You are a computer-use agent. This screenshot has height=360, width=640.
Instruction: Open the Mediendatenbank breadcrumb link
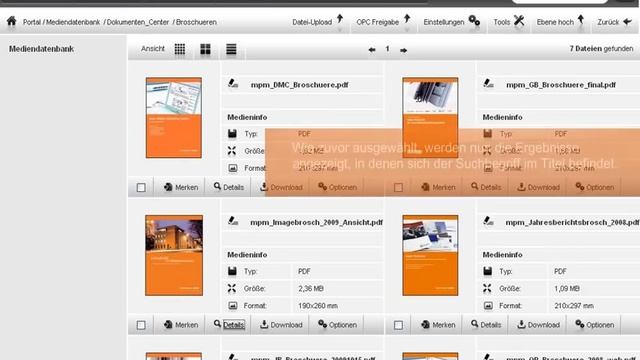pyautogui.click(x=73, y=22)
